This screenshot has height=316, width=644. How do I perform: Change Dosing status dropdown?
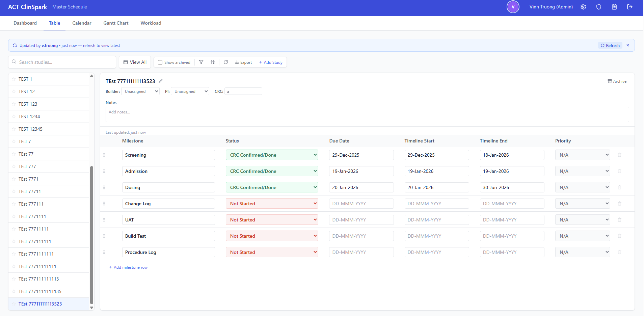click(x=272, y=187)
